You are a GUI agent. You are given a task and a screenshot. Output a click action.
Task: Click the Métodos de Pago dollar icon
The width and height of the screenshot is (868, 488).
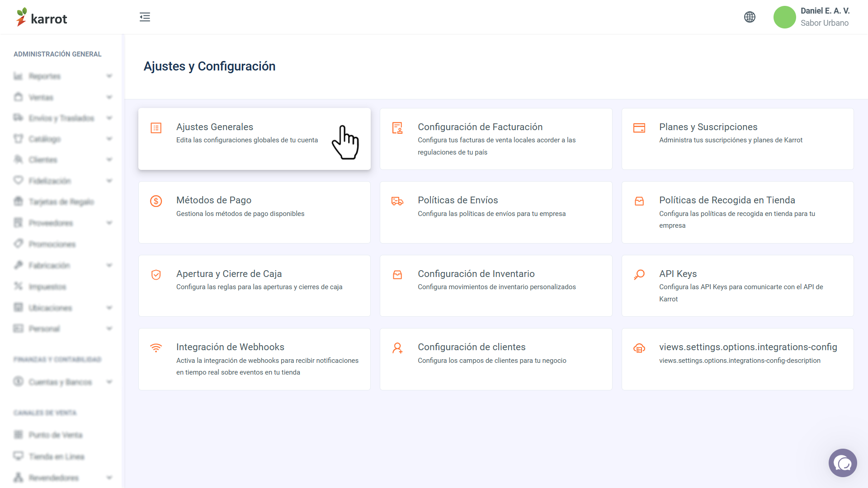click(156, 201)
